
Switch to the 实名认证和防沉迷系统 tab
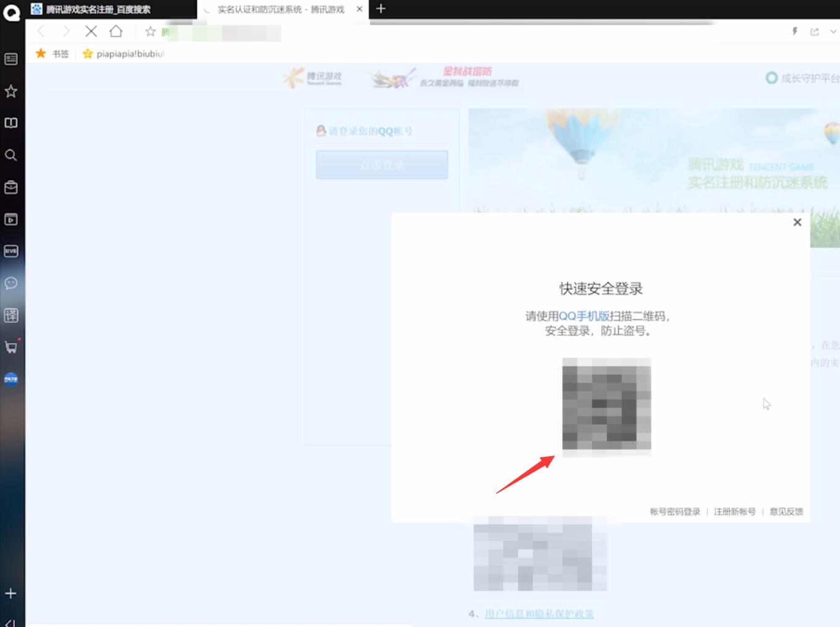281,9
